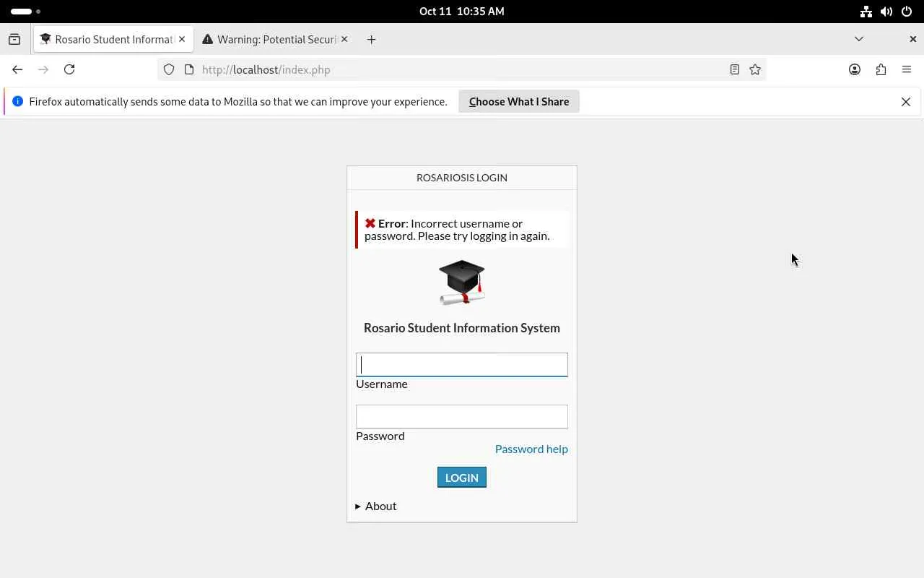Open the network status icon in top bar
Screen dimensions: 924x578
tap(866, 12)
